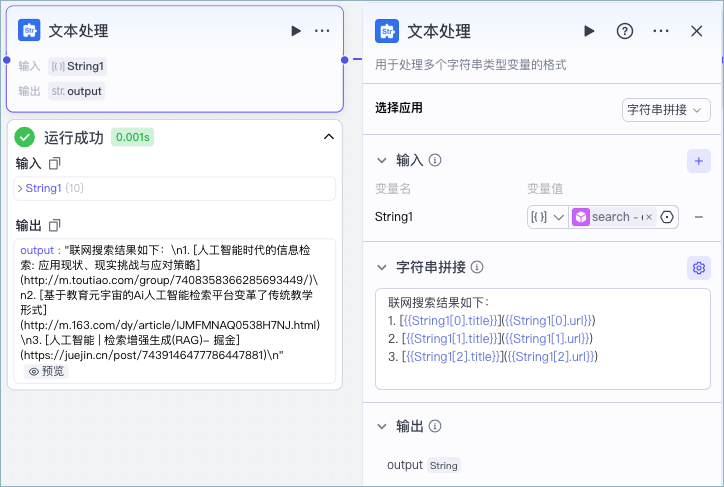Copy the 输入 run data

[55, 163]
